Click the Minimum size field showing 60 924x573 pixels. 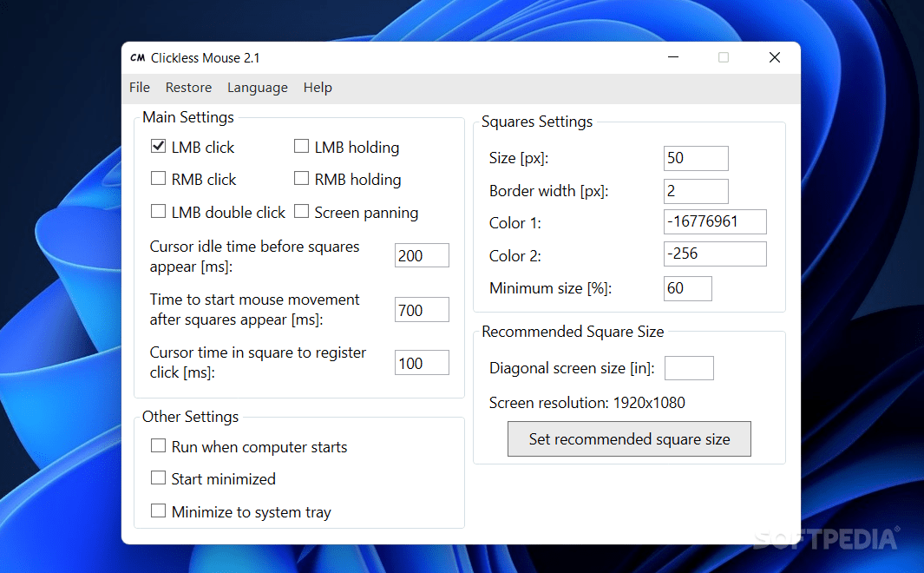[688, 288]
